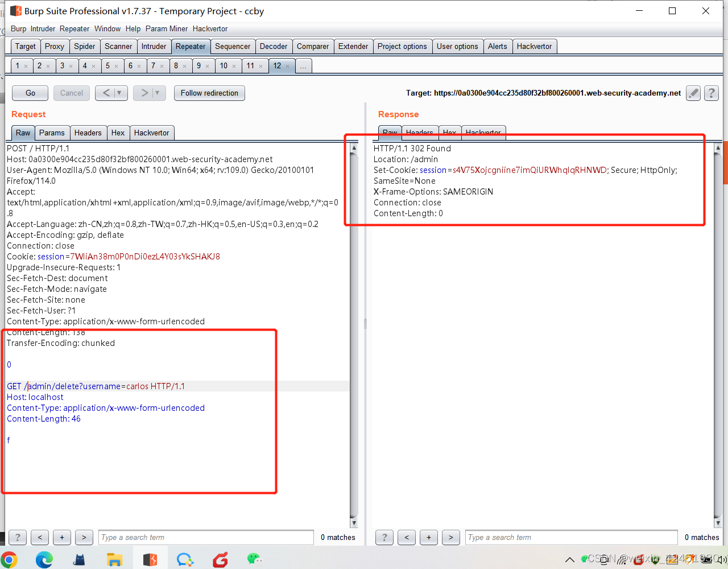This screenshot has width=728, height=569.
Task: Focus the request search term field
Action: coord(206,537)
